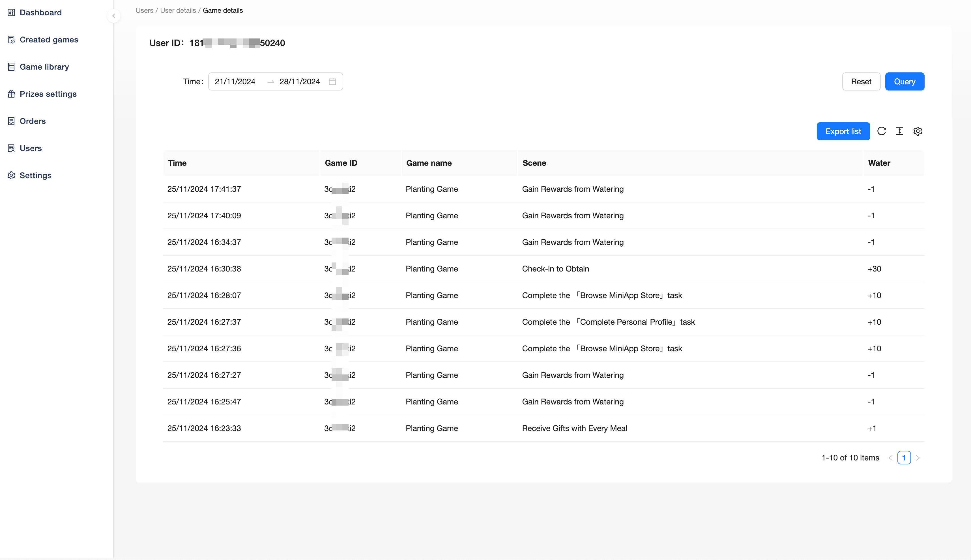Click the Dashboard sidebar icon
971x560 pixels.
pyautogui.click(x=11, y=12)
